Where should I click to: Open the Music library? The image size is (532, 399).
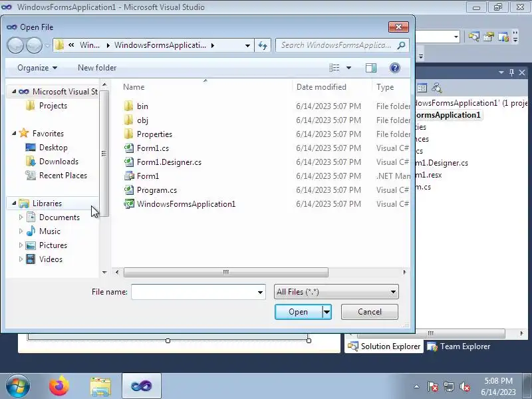pyautogui.click(x=49, y=231)
